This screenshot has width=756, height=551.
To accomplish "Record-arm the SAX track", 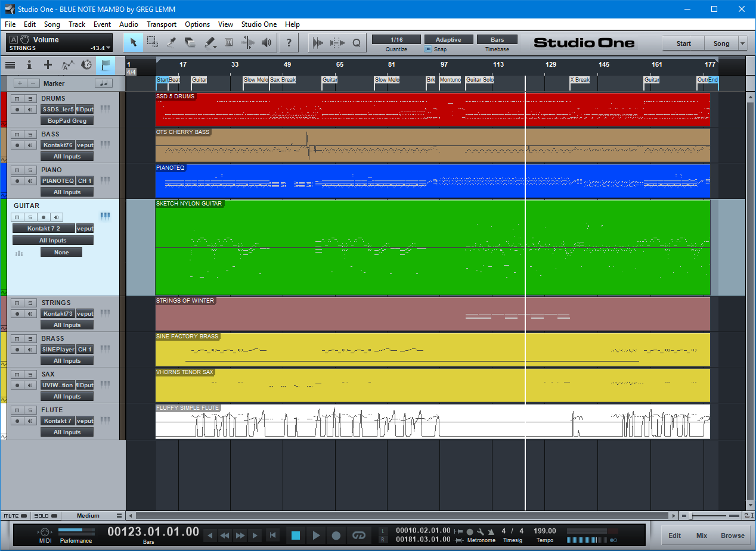I will [x=17, y=385].
